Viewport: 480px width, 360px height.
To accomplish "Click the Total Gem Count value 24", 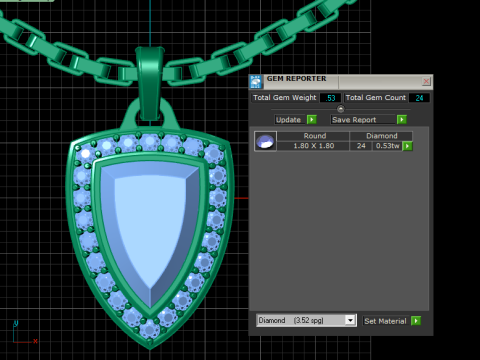I will 419,98.
